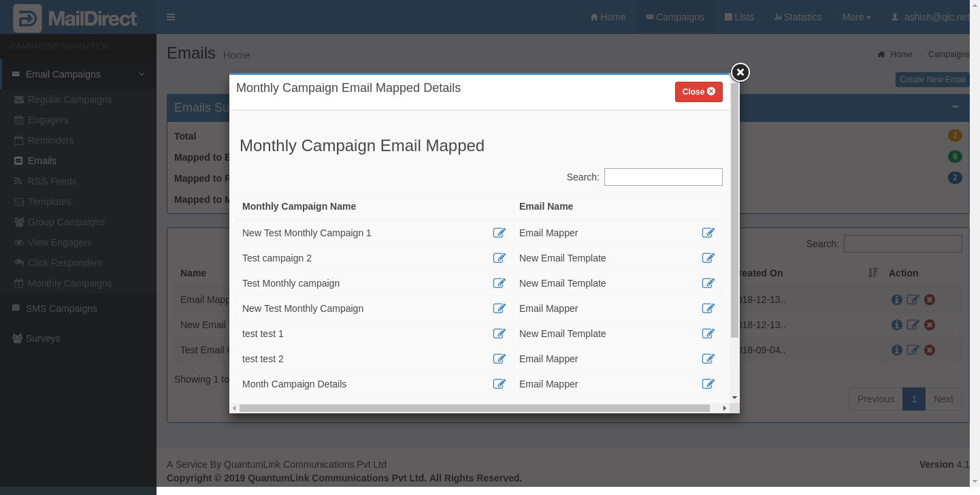Delete first email with red X icon
The width and height of the screenshot is (980, 495).
[930, 300]
